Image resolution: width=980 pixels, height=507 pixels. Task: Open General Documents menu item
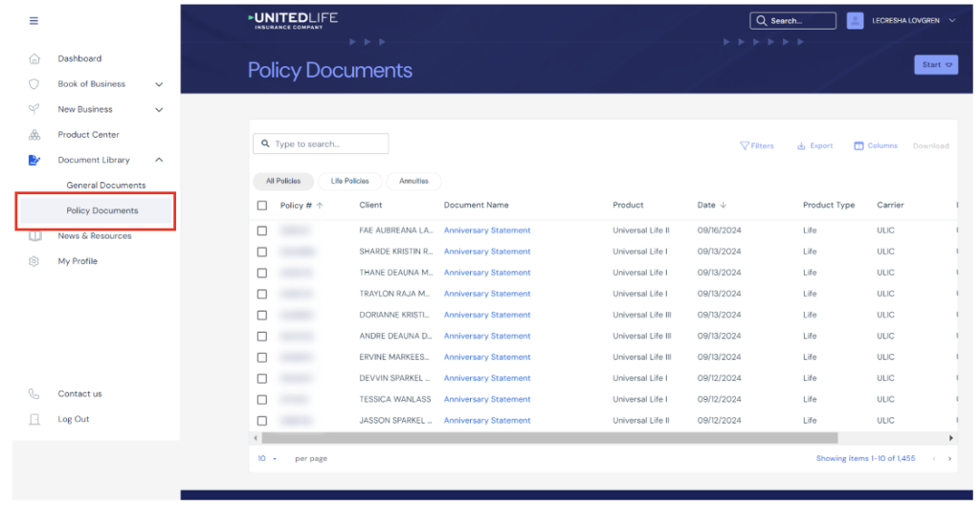(106, 186)
